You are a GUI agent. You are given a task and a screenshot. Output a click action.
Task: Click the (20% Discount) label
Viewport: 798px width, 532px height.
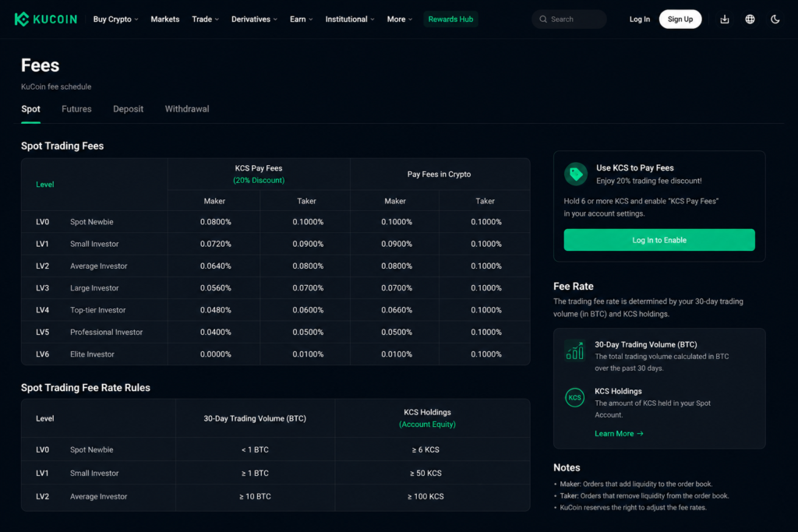pos(259,181)
